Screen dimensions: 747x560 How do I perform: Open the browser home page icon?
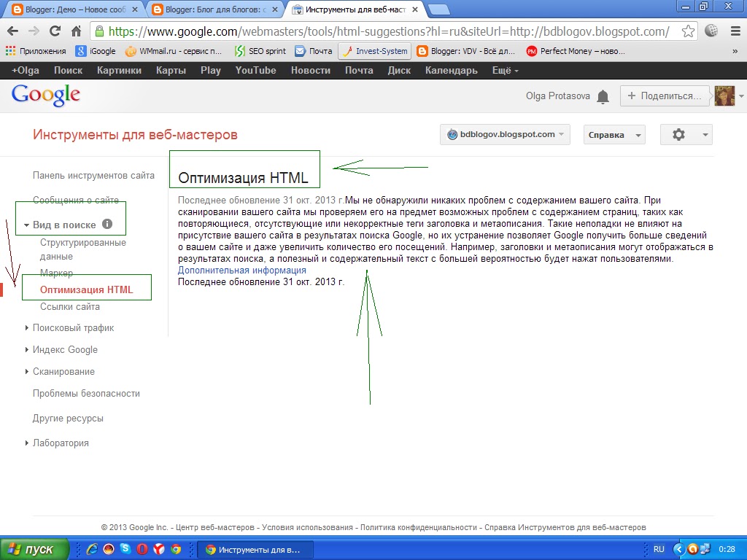(x=76, y=31)
